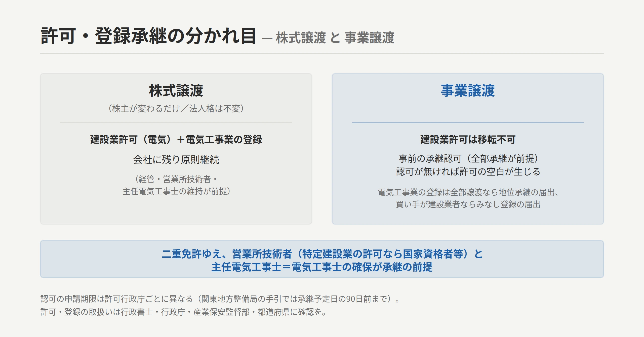Image resolution: width=644 pixels, height=337 pixels.
Task: Click the bold text 建設業許可は移転不可
Action: coord(468,139)
